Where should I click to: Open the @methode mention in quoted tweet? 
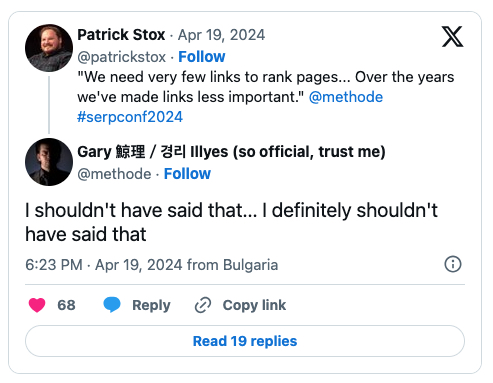346,97
